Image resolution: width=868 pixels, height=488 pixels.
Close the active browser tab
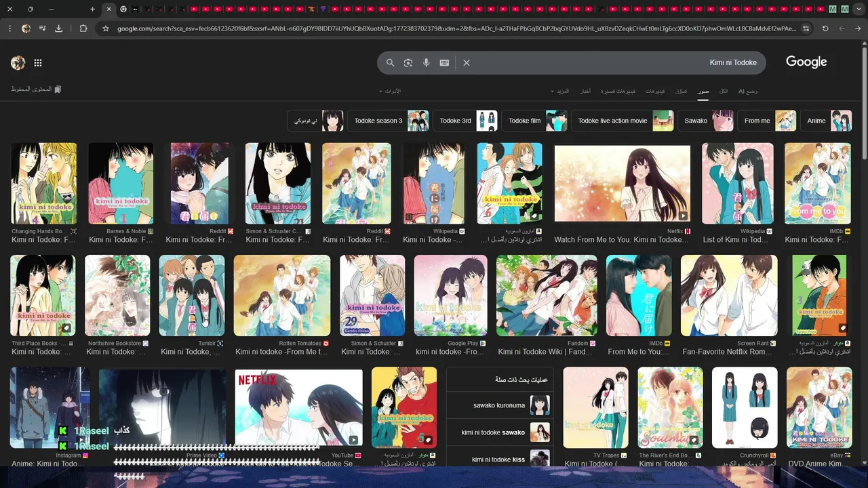pos(108,9)
